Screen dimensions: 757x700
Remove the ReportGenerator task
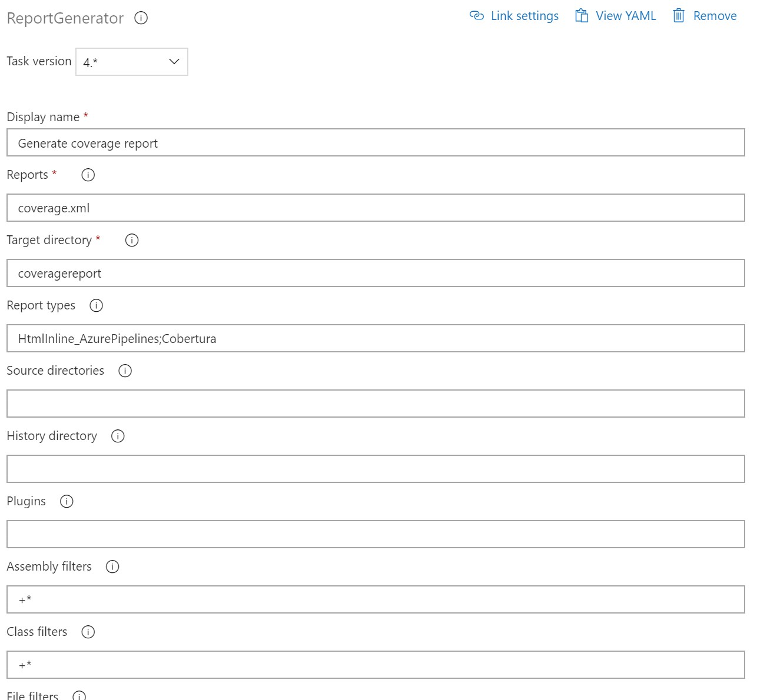pos(705,16)
